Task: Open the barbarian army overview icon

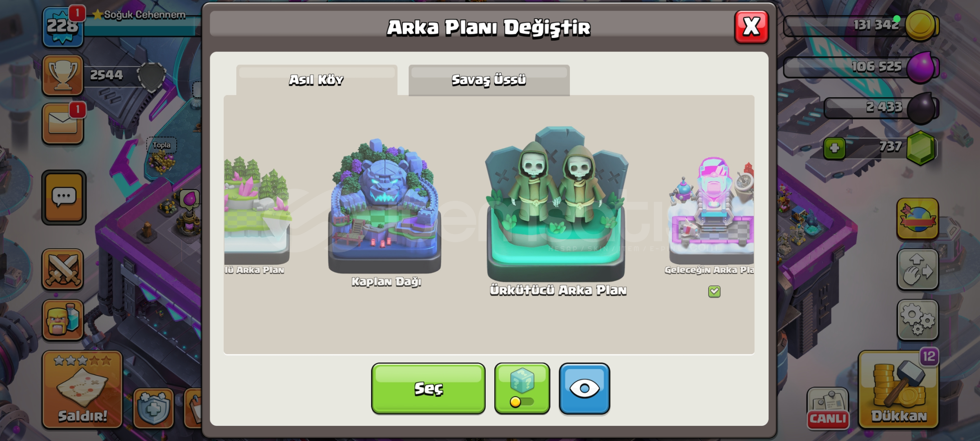Action: pyautogui.click(x=63, y=320)
